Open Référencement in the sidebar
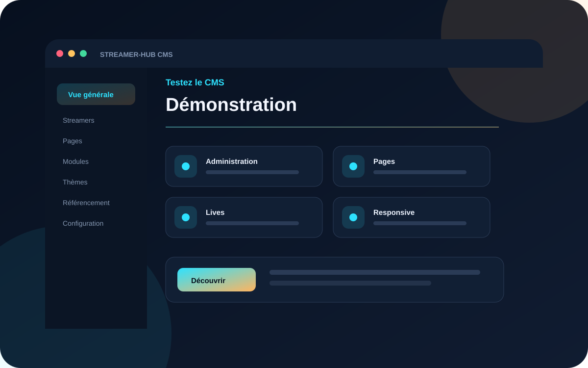This screenshot has height=368, width=588. 86,203
